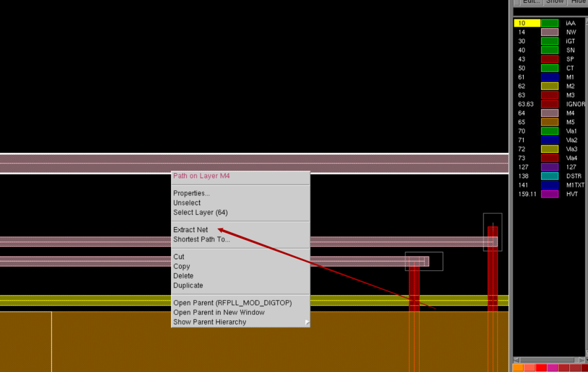Click the blue swatch for layer Via2
Viewport: 588px width, 372px height.
click(x=550, y=141)
